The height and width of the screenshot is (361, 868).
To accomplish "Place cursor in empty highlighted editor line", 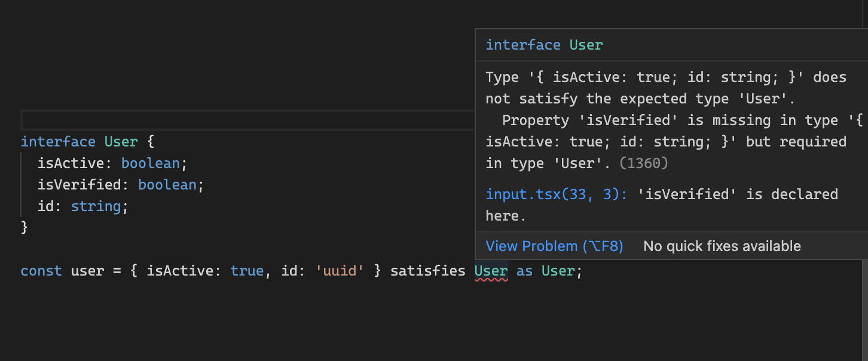I will pyautogui.click(x=247, y=120).
